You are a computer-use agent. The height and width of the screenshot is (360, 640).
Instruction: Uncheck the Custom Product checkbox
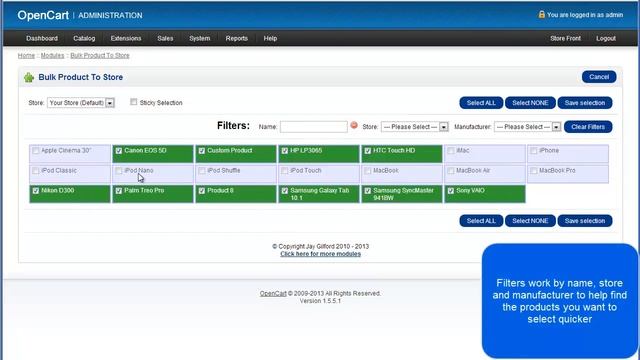202,151
